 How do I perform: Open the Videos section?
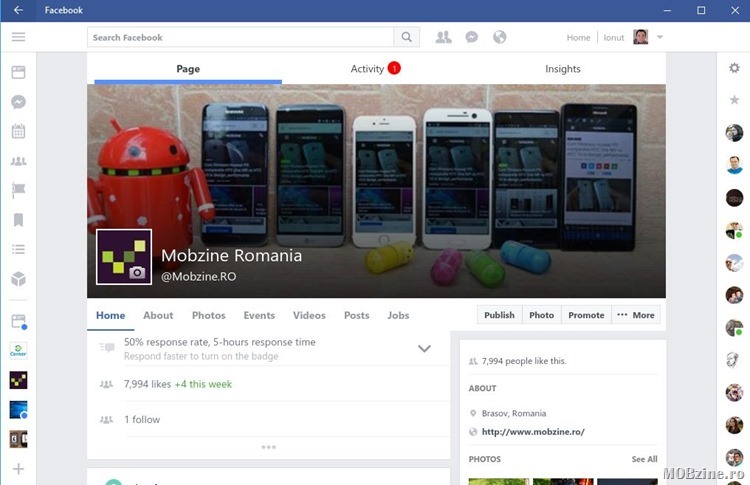[x=309, y=316]
